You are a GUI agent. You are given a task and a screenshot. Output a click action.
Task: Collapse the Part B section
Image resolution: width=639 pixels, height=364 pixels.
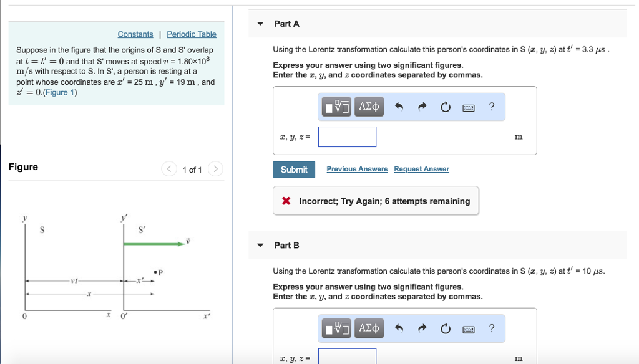(260, 245)
